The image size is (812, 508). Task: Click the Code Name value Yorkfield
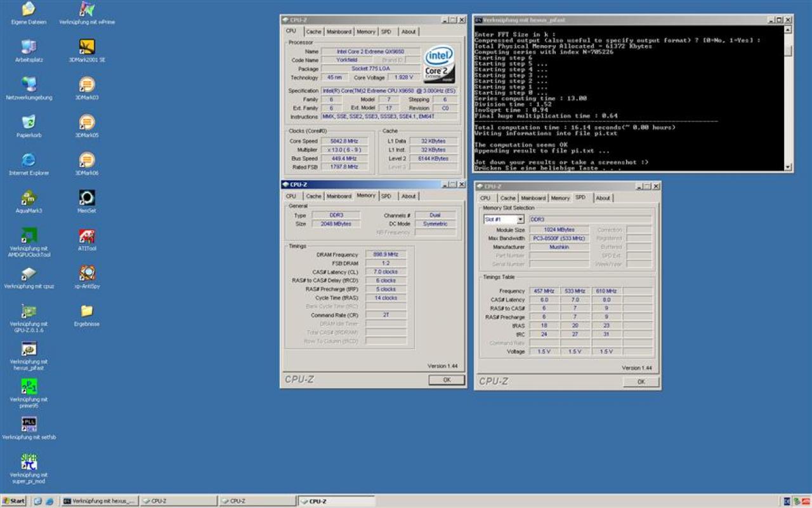(x=346, y=60)
